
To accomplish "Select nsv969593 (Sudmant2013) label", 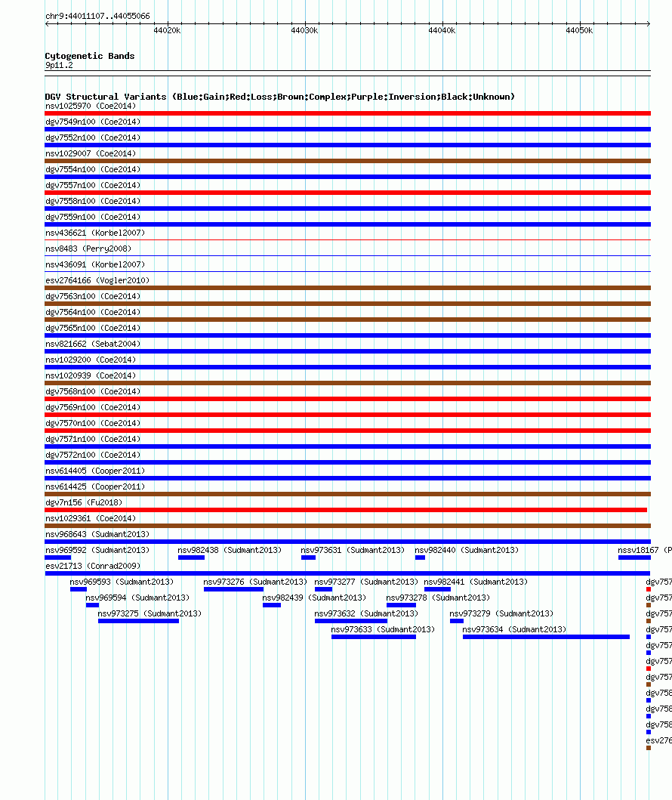I will pyautogui.click(x=122, y=582).
